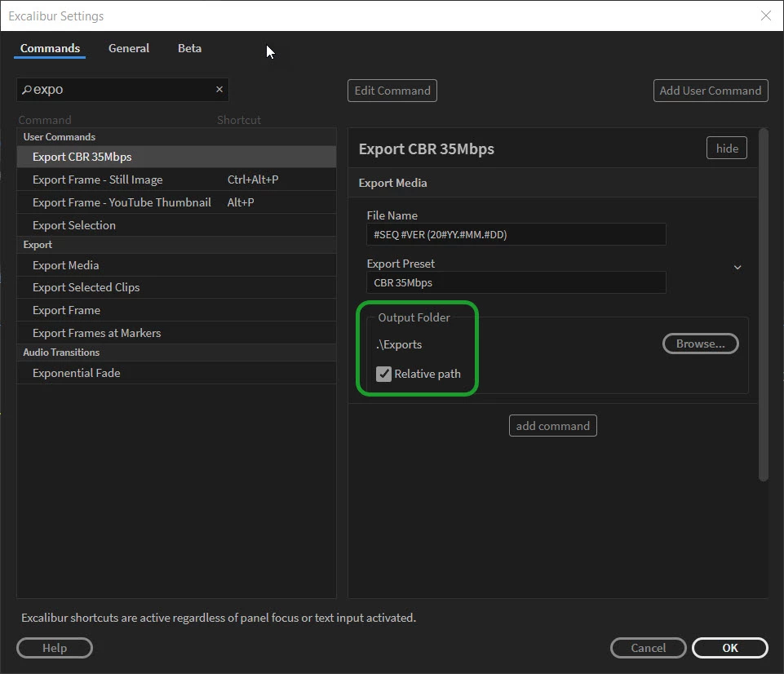The height and width of the screenshot is (674, 784).
Task: Expand the Export Preset dropdown chevron
Action: (x=737, y=268)
